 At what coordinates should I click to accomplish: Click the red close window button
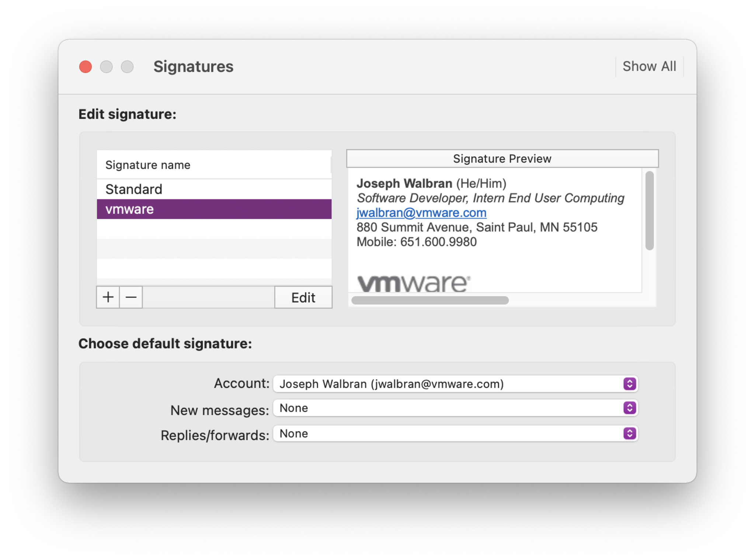(x=86, y=67)
